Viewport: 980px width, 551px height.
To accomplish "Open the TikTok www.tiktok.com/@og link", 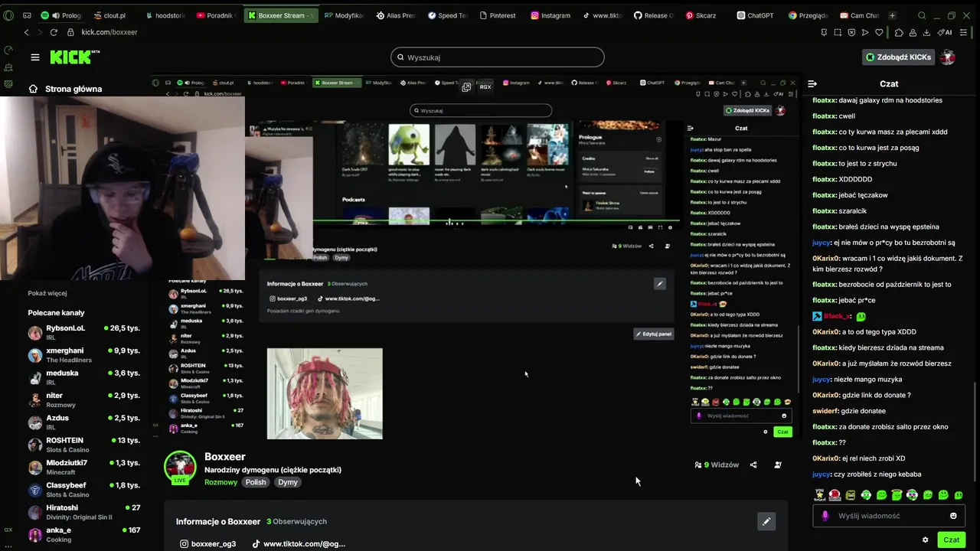I will [x=299, y=543].
